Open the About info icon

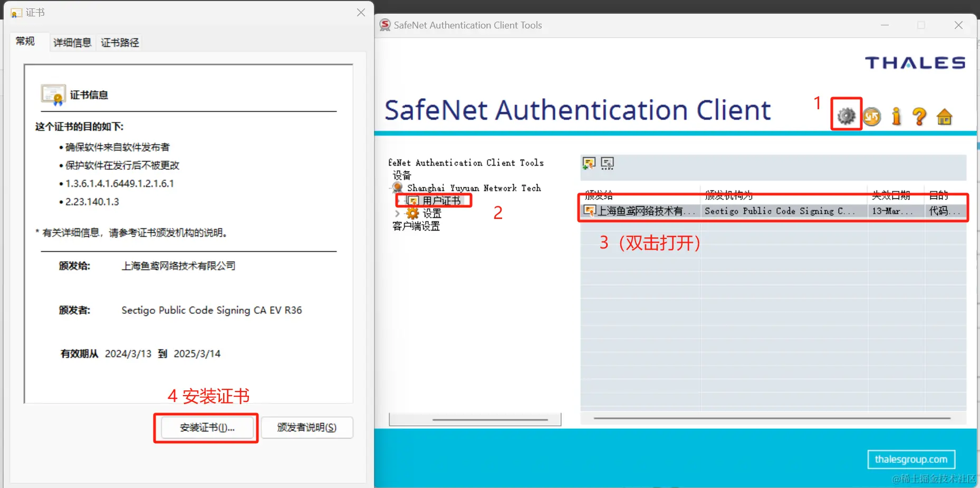click(896, 116)
